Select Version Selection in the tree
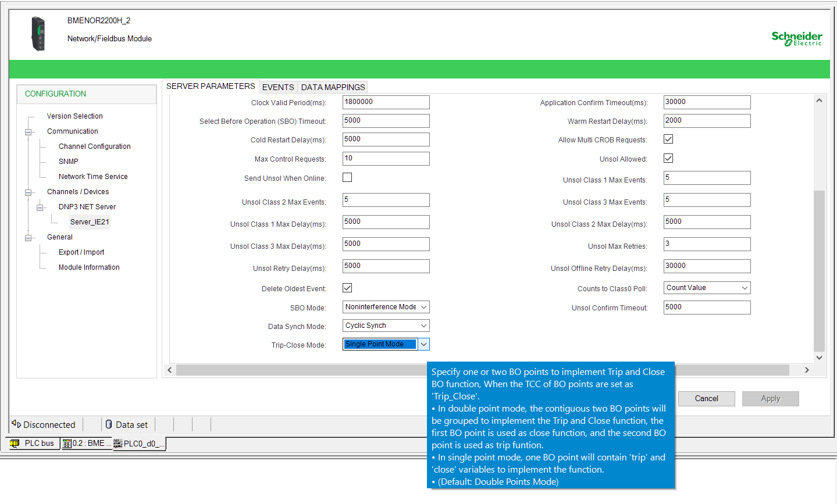This screenshot has width=837, height=504. click(x=74, y=116)
